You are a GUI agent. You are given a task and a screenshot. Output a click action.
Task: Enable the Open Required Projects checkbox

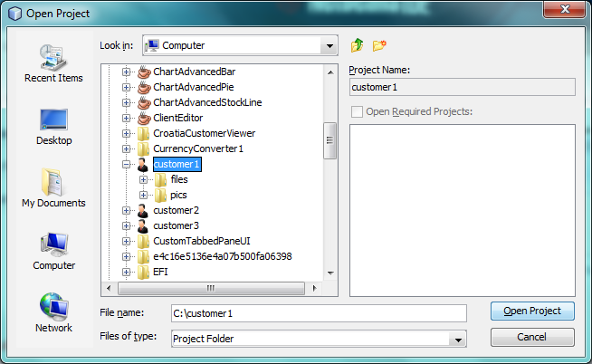tap(358, 111)
